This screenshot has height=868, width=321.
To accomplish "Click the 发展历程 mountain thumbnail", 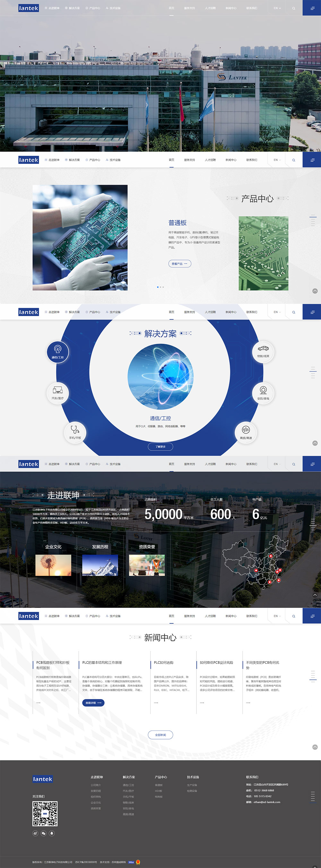I will click(100, 565).
